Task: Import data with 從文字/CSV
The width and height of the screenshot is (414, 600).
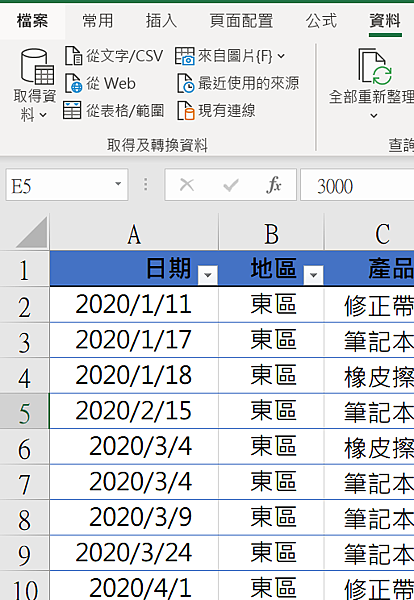Action: [114, 56]
